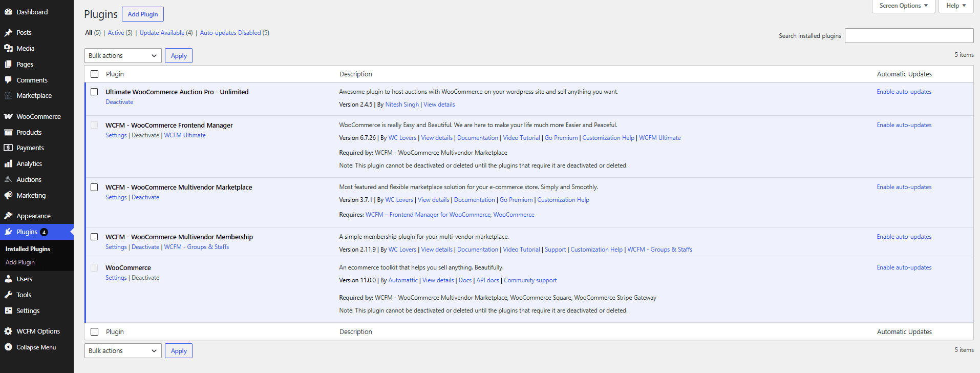Open Automattic author link
This screenshot has height=373, width=980.
[x=403, y=280]
